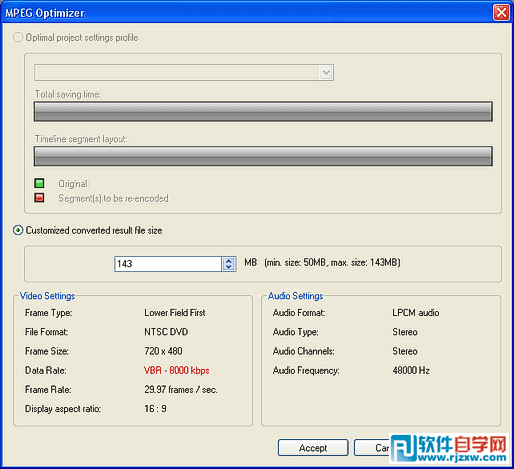The image size is (514, 469).
Task: Decrease file size with spinner down arrow
Action: (x=229, y=267)
